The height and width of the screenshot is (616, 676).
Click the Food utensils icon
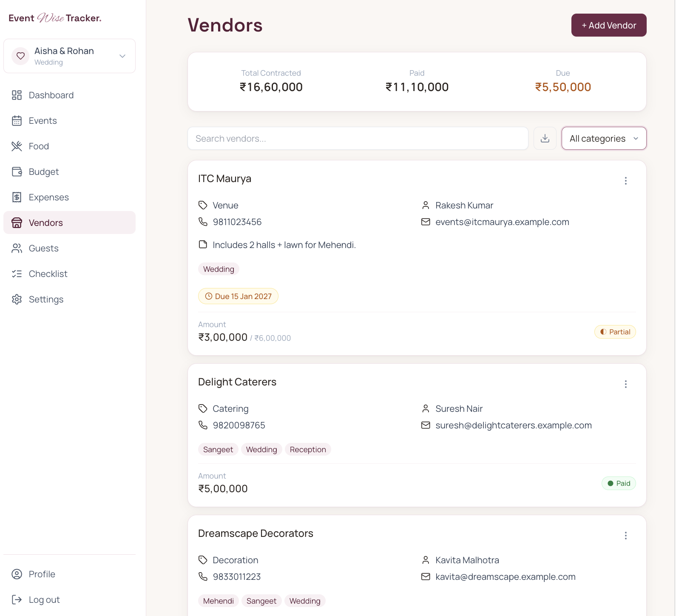pyautogui.click(x=17, y=146)
